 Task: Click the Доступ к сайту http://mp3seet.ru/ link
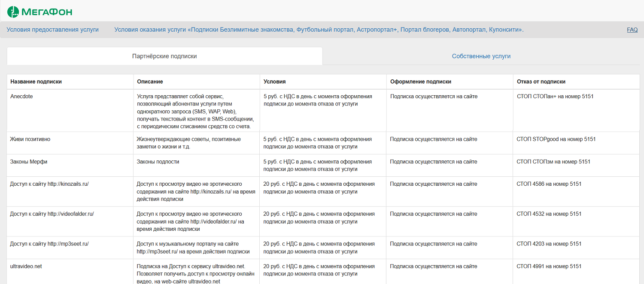pyautogui.click(x=49, y=243)
